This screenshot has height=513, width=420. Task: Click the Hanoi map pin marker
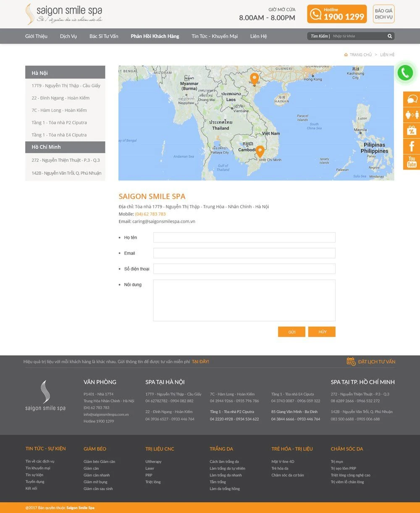point(254,79)
